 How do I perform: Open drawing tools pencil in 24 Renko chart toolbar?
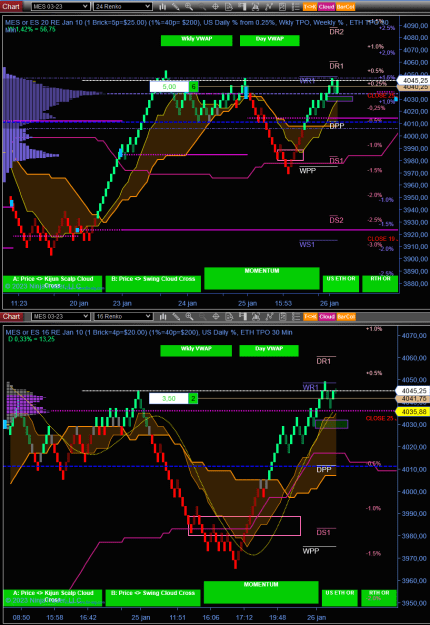click(x=176, y=6)
